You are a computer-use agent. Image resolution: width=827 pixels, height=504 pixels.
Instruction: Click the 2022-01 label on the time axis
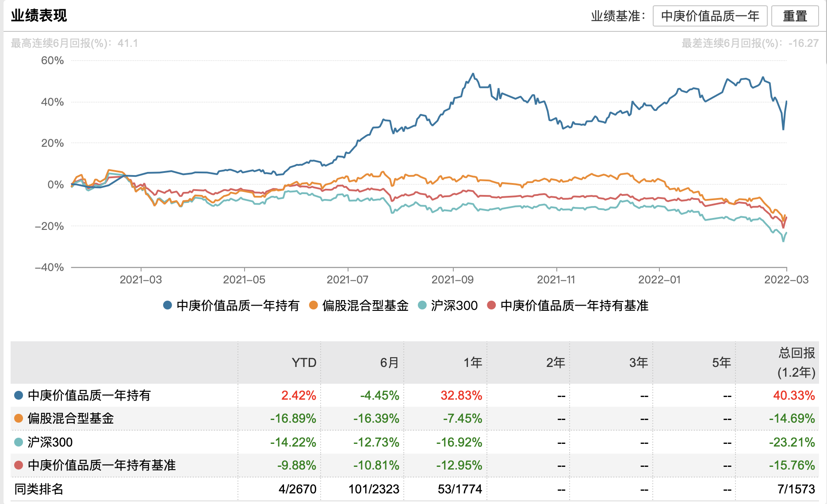point(659,280)
